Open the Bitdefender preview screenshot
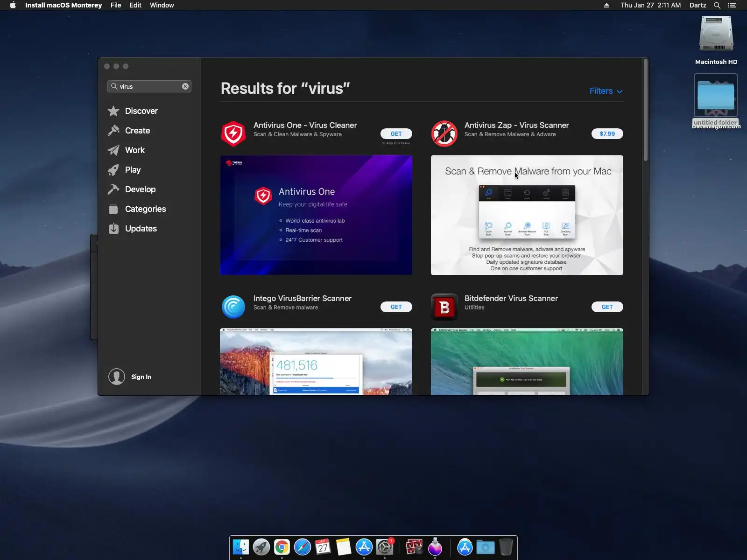Viewport: 747px width, 560px height. pyautogui.click(x=527, y=362)
